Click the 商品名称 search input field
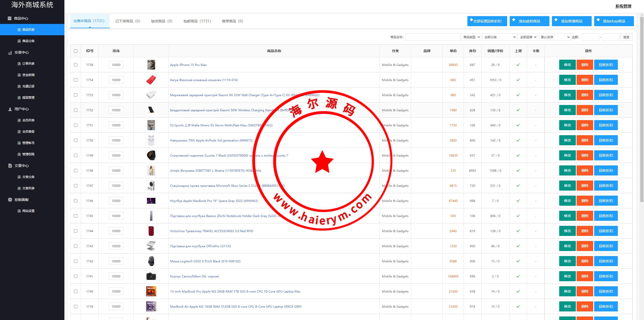Screen dimensions: 644x320 [433, 37]
